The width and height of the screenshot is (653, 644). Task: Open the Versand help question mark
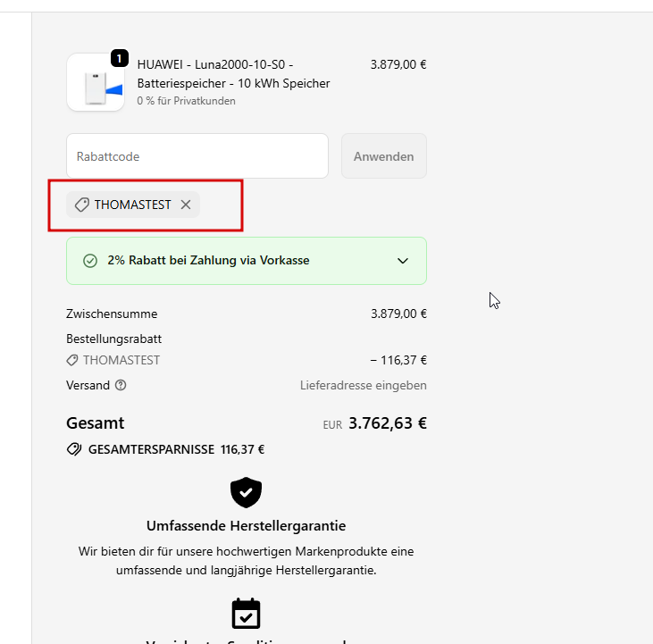(121, 386)
